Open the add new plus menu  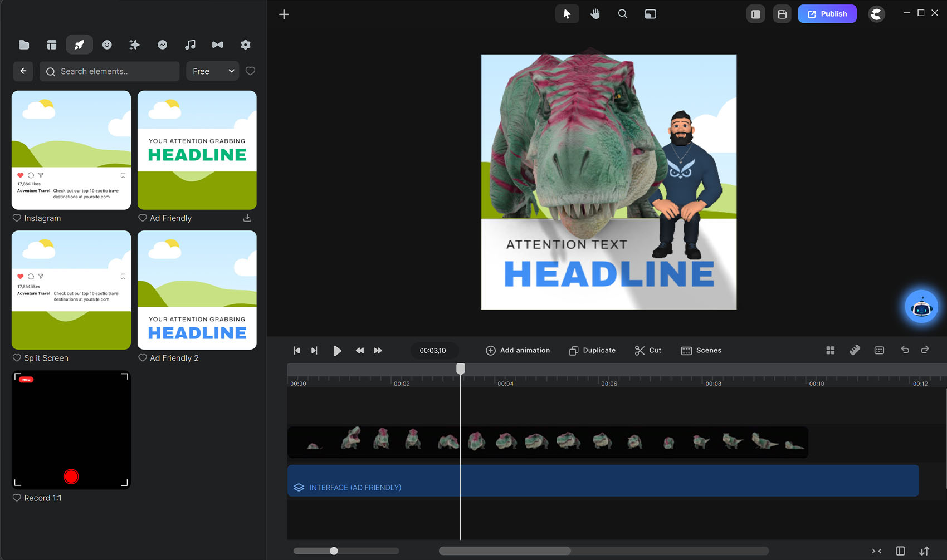pos(284,14)
